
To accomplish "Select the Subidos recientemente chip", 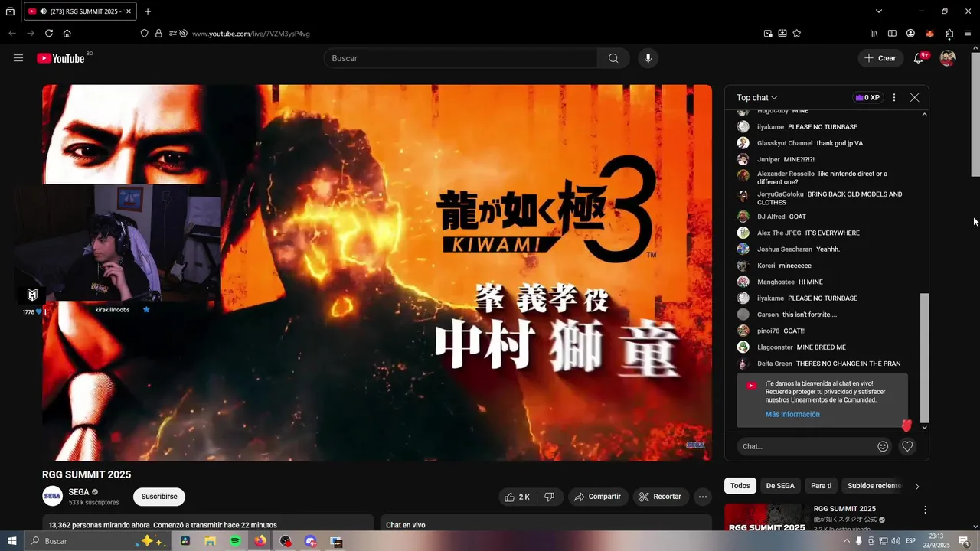I will [874, 486].
